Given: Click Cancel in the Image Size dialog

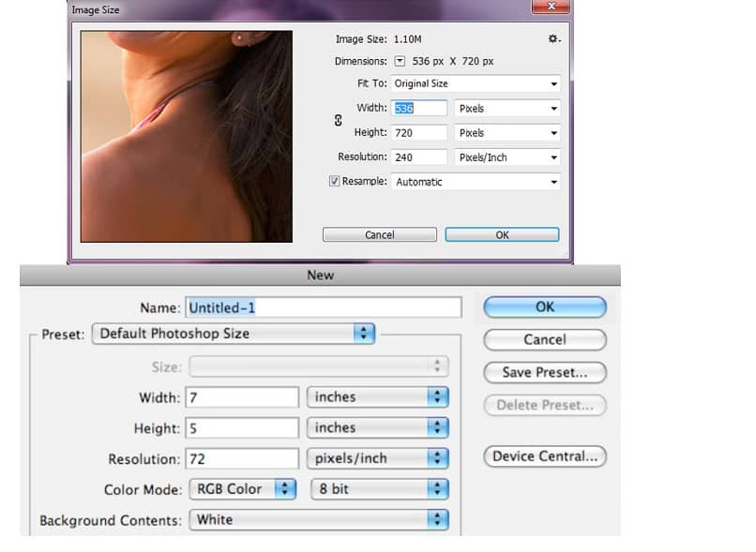Looking at the screenshot, I should (380, 234).
